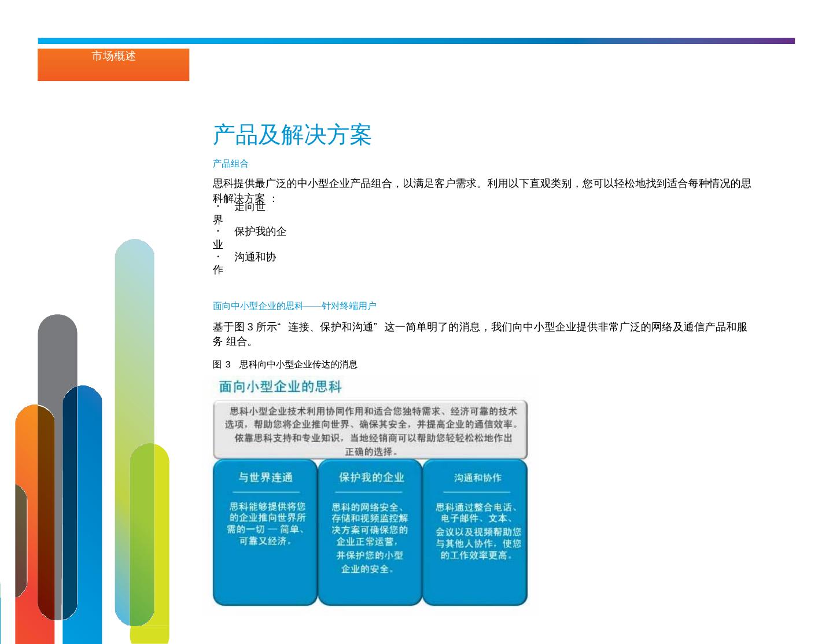Click the 沟通和协作 blue box heading

[478, 477]
